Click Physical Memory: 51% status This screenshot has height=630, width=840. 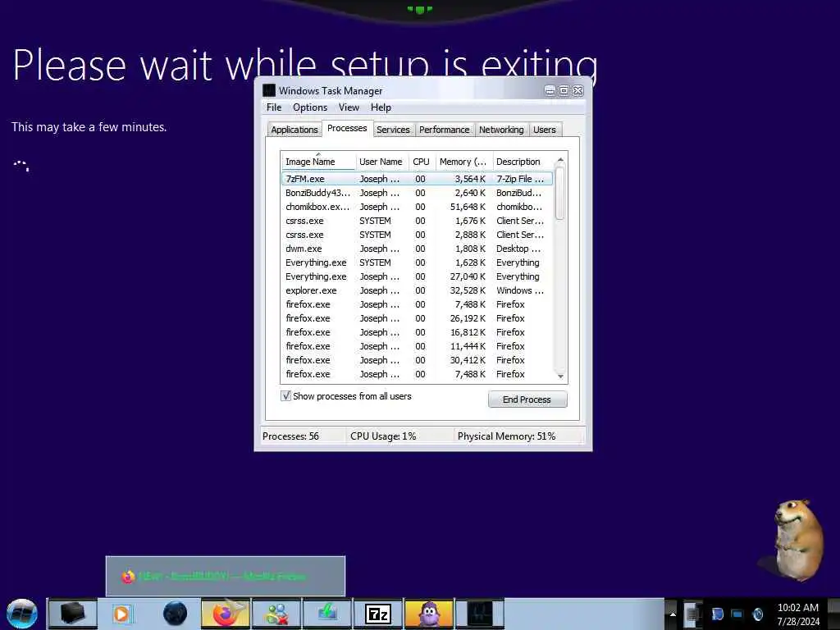[x=506, y=436]
